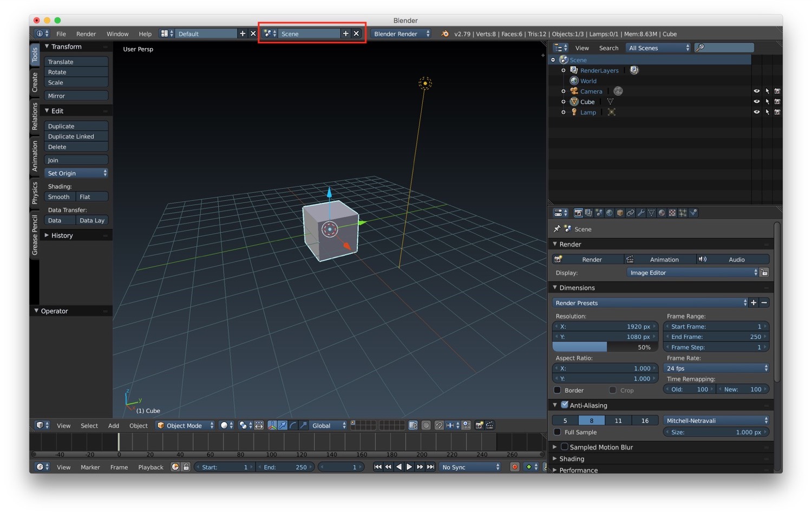Hide the Camera in the viewport
This screenshot has width=812, height=513.
756,91
